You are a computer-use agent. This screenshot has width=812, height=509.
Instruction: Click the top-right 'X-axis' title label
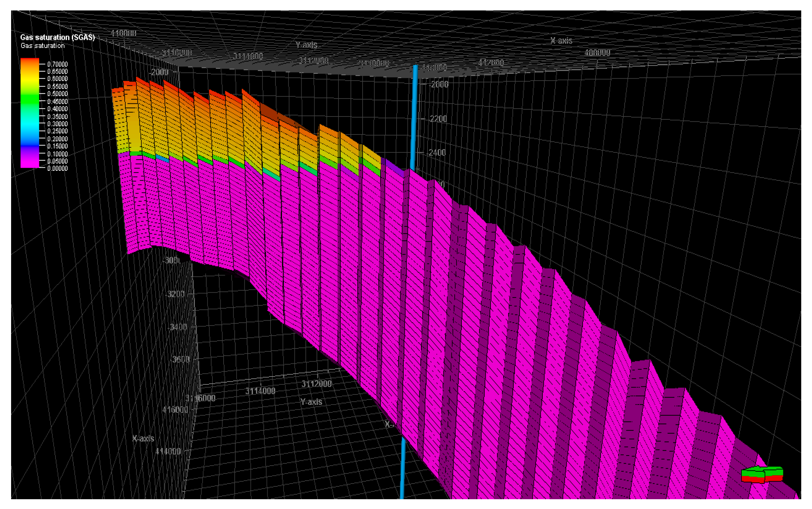(x=561, y=41)
